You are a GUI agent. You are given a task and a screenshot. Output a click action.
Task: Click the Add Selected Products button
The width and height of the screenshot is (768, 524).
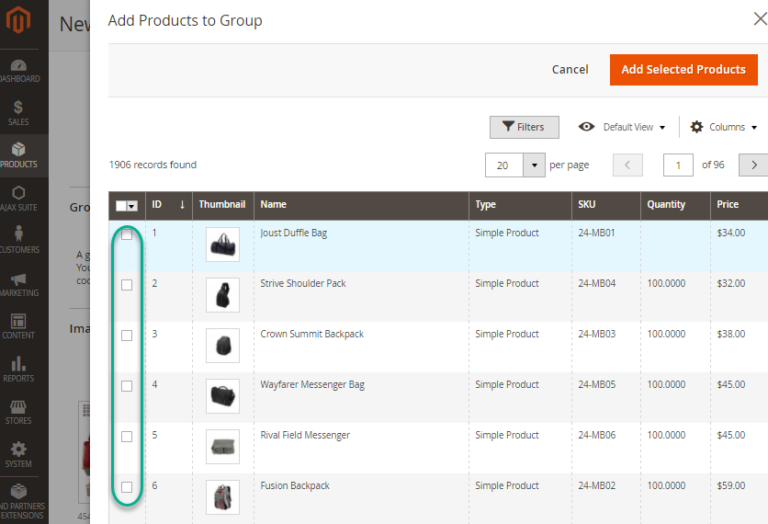pyautogui.click(x=683, y=69)
